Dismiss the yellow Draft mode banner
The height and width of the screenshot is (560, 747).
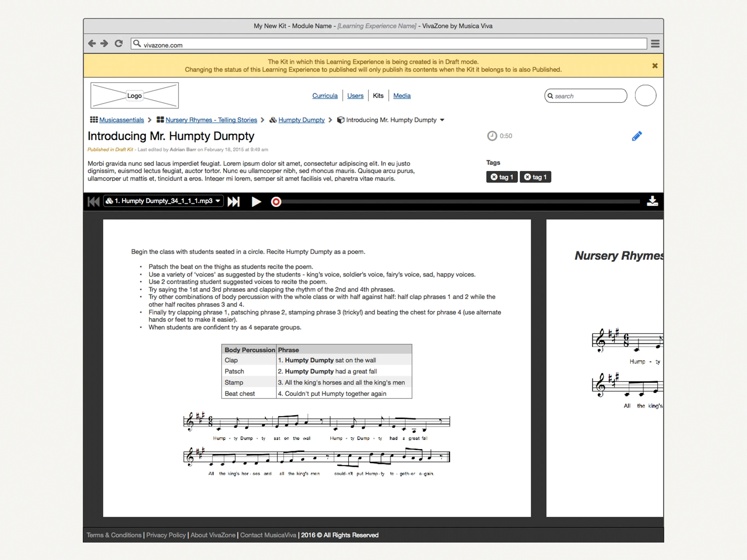(x=655, y=66)
